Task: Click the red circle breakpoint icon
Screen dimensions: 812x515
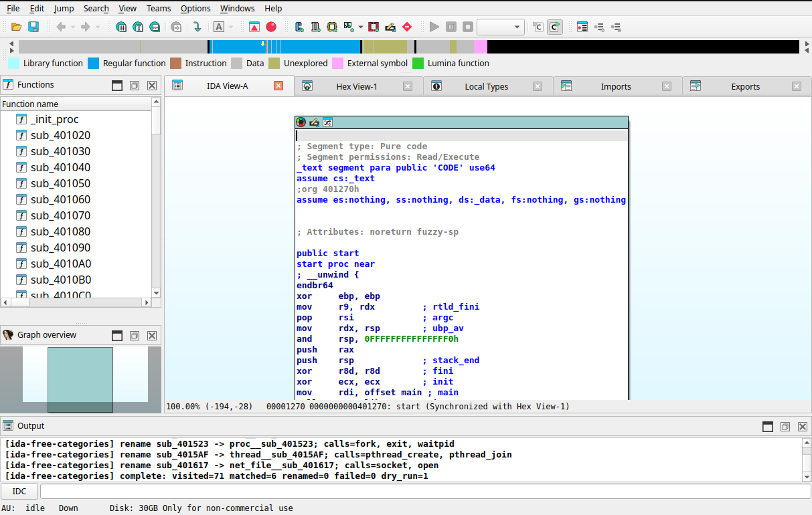Action: (271, 27)
